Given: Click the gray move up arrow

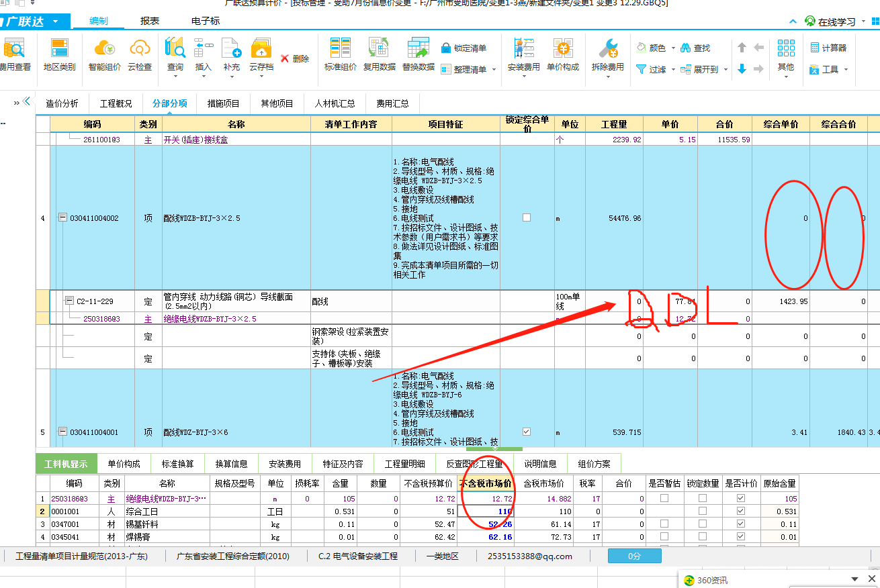Looking at the screenshot, I should (742, 48).
